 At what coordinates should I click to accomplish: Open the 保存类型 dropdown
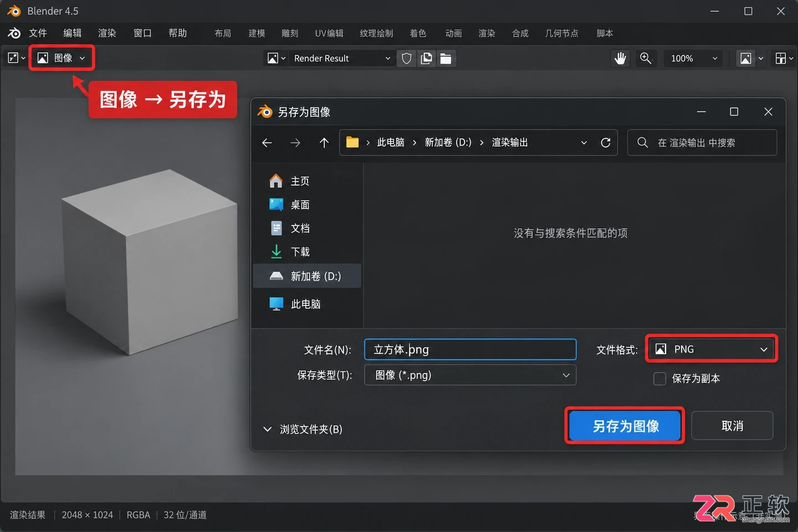point(470,375)
